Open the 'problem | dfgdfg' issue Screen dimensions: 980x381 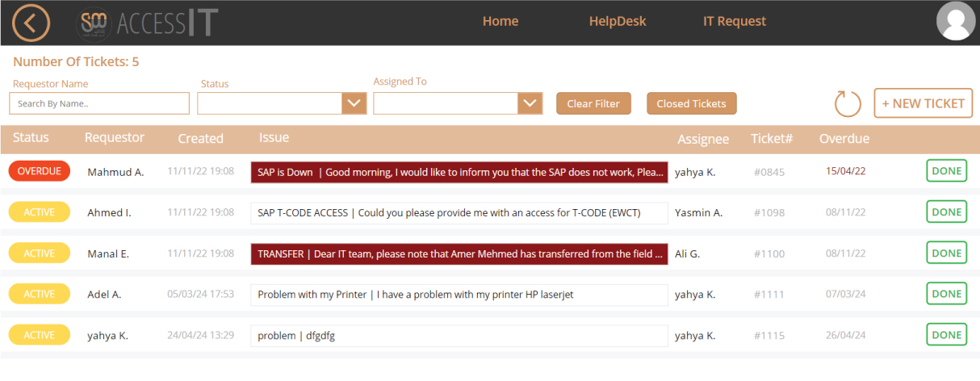459,336
